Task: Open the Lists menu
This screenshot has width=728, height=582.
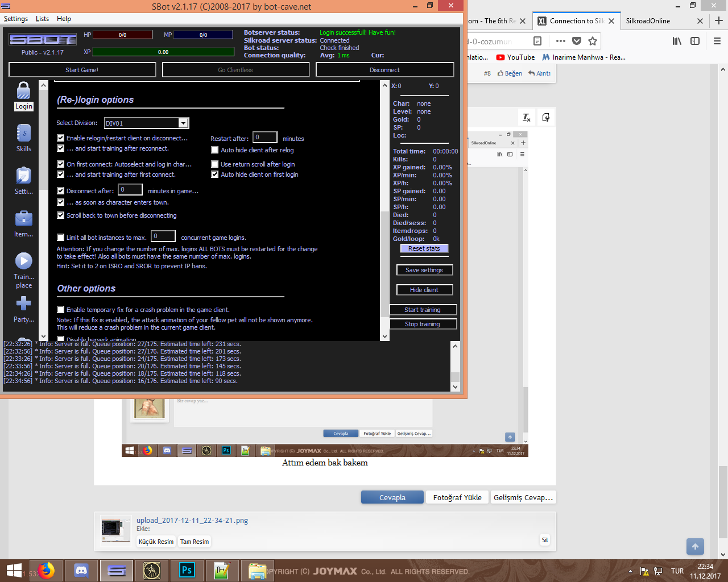Action: pyautogui.click(x=42, y=19)
